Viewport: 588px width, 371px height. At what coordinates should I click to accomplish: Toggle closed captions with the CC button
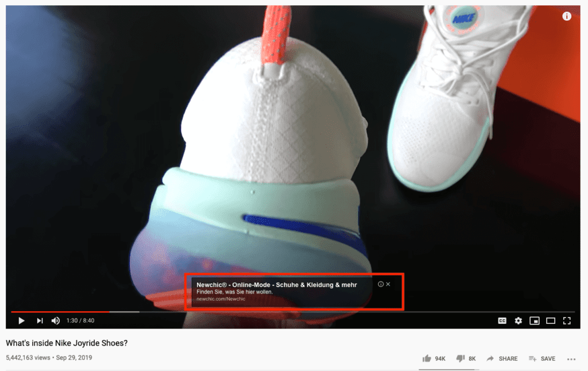(501, 320)
